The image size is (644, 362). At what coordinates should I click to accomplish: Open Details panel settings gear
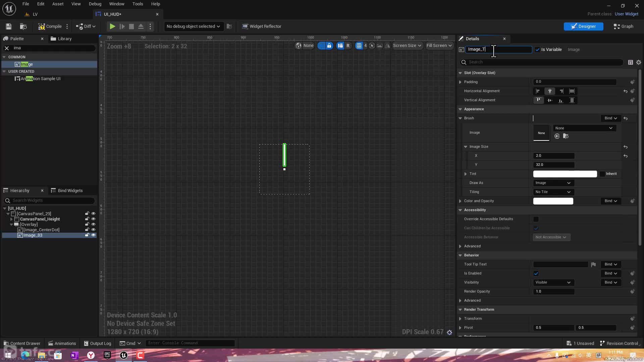coord(639,62)
